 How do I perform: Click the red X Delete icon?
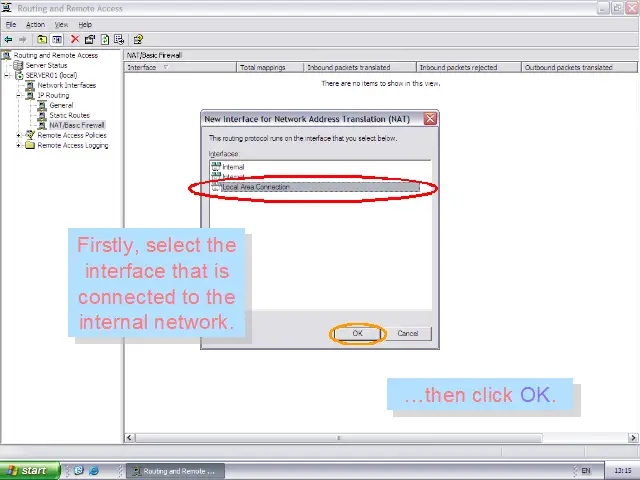click(75, 39)
